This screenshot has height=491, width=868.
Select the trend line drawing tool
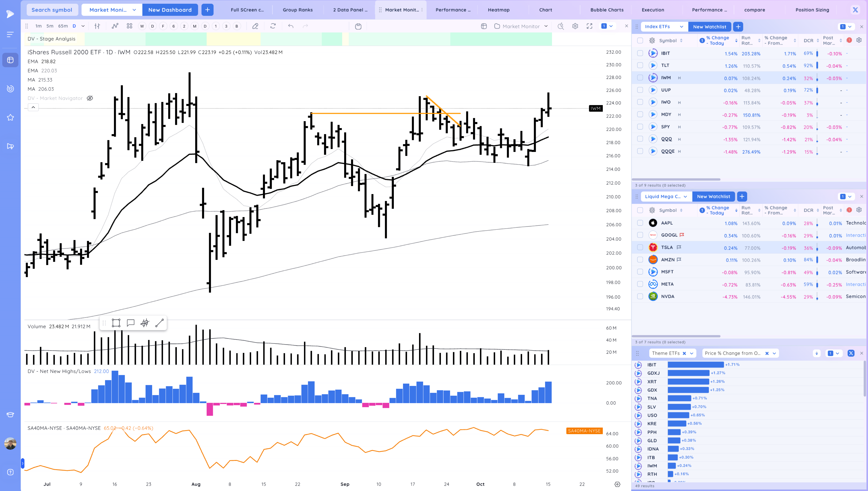click(x=159, y=323)
